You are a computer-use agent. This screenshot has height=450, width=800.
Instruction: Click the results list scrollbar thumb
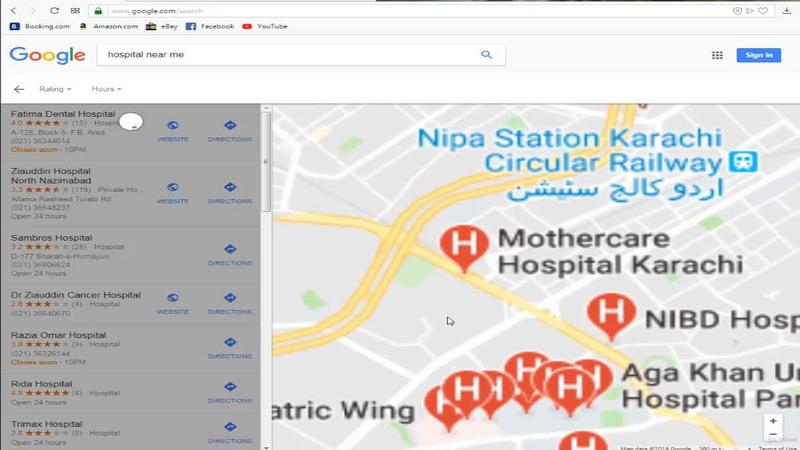click(x=266, y=162)
